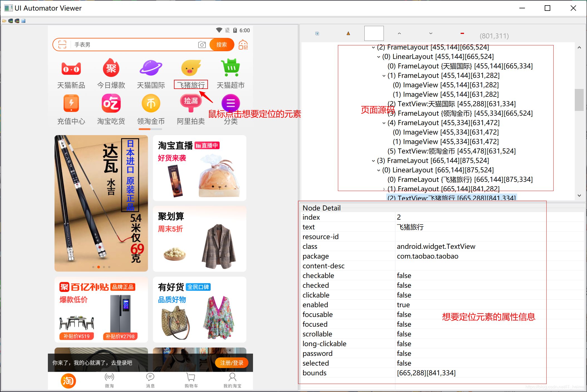Click the red clear search results icon
This screenshot has height=392, width=587.
(462, 33)
